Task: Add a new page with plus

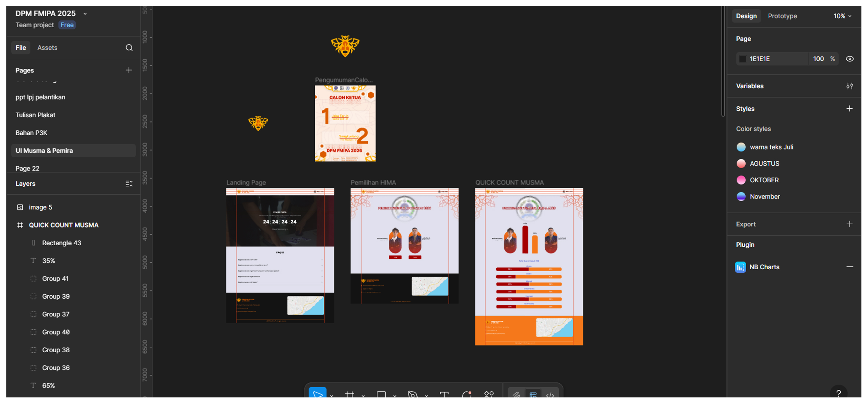Action: [x=129, y=70]
